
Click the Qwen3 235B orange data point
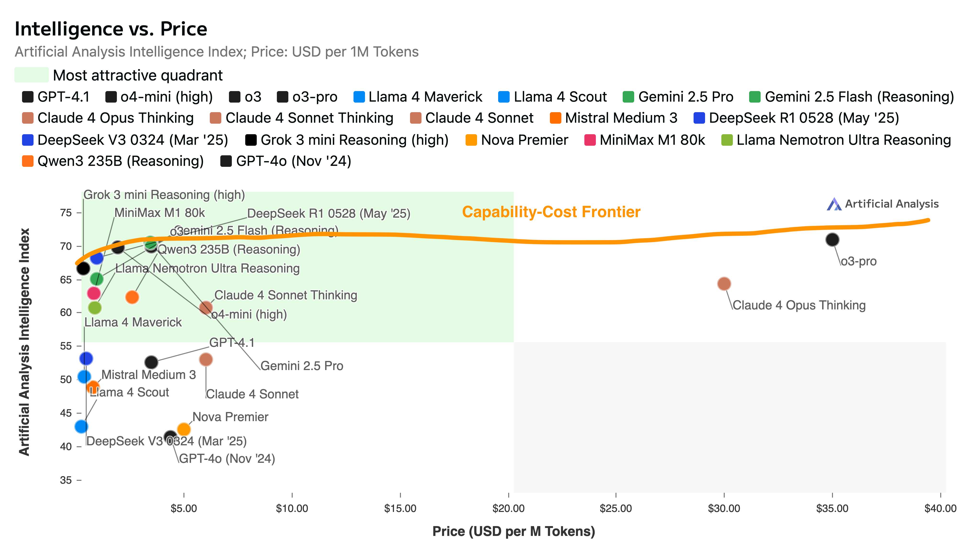132,297
